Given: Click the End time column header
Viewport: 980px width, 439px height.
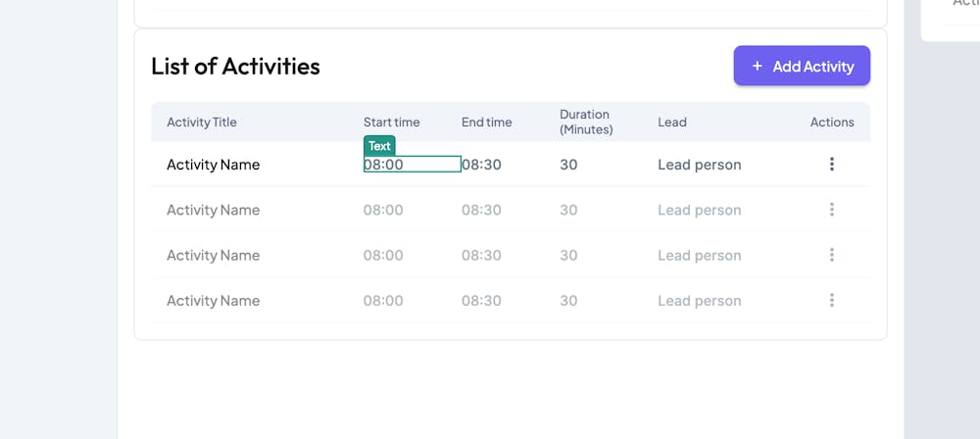Looking at the screenshot, I should [x=487, y=122].
